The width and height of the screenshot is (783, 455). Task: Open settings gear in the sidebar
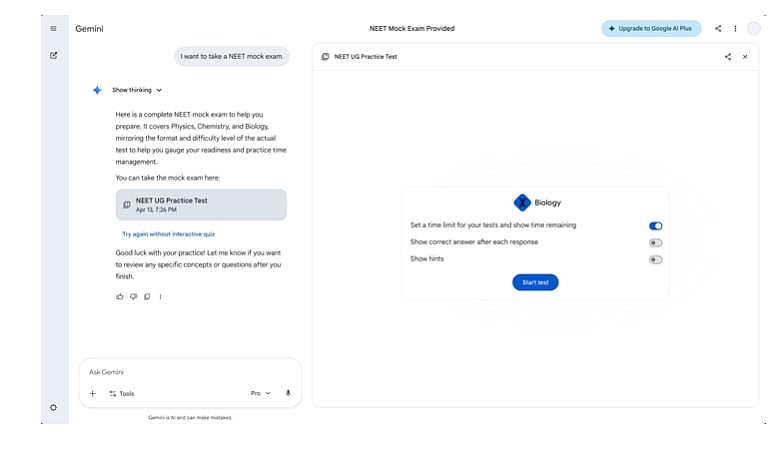(53, 407)
